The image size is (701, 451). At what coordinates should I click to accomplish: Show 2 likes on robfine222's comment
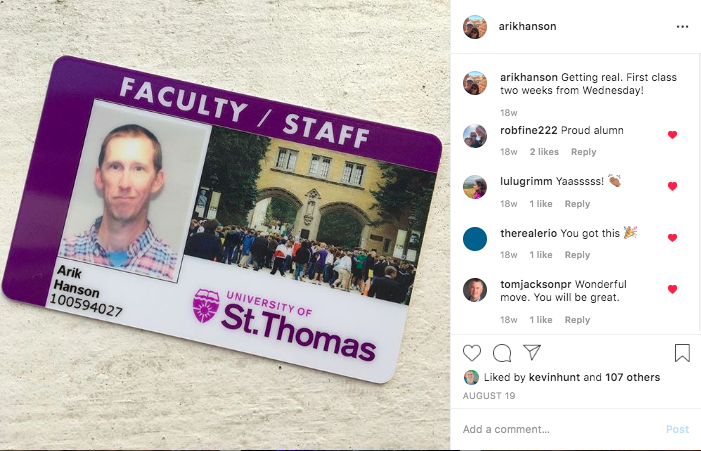click(544, 152)
